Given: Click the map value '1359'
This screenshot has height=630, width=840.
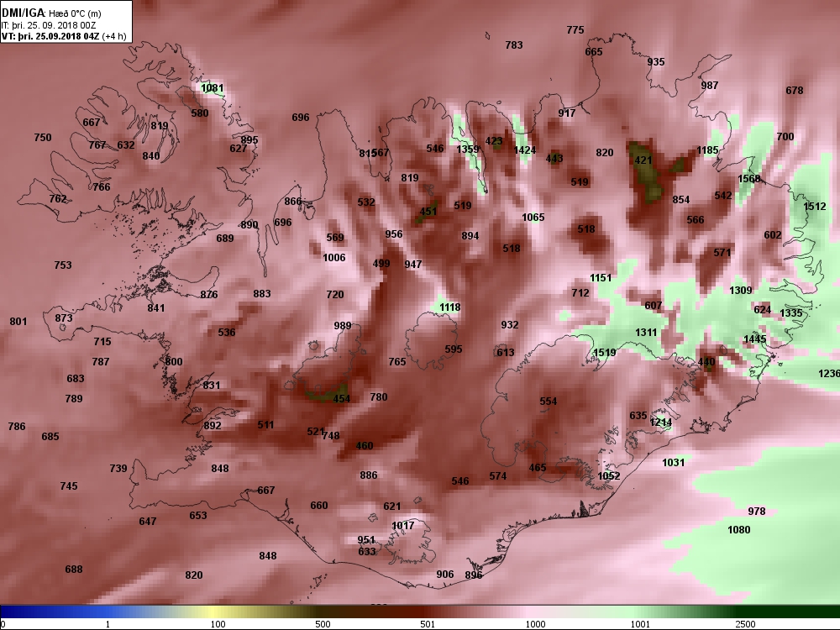Looking at the screenshot, I should coord(468,149).
